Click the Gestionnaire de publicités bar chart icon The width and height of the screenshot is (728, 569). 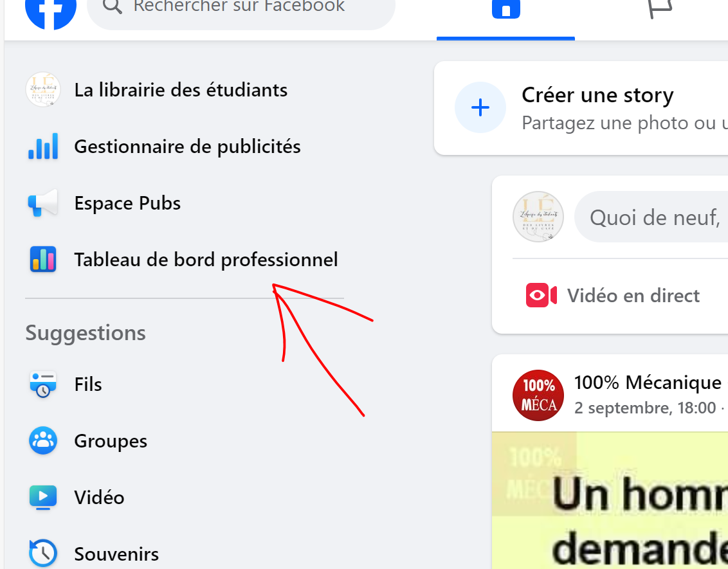coord(43,146)
